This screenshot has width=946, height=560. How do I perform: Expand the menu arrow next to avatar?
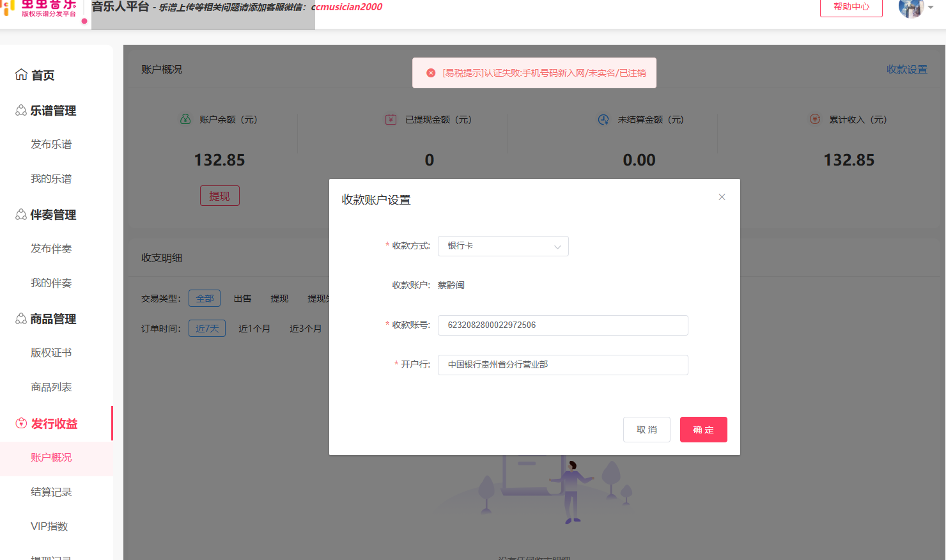pyautogui.click(x=931, y=8)
